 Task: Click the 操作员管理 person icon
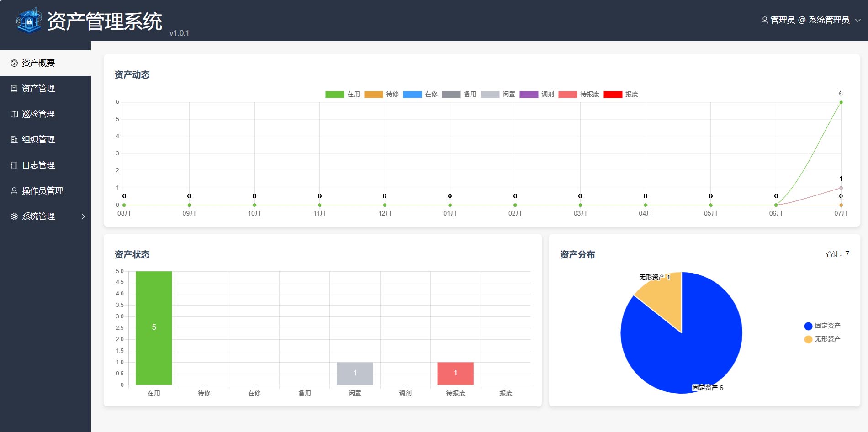[14, 191]
